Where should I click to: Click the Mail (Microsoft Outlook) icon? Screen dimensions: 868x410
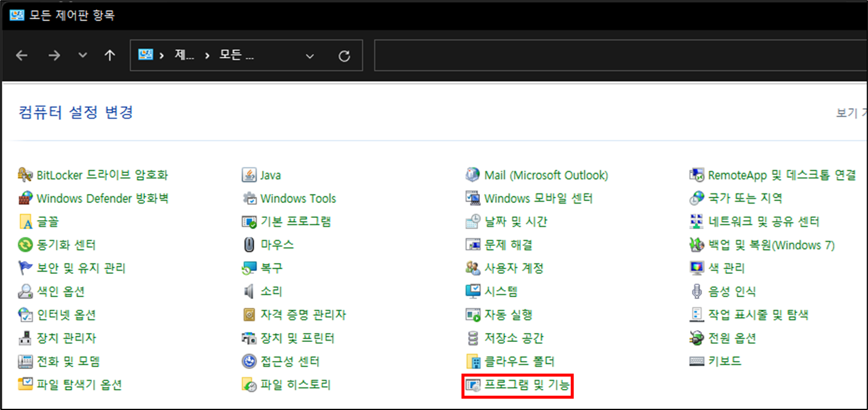click(x=473, y=175)
